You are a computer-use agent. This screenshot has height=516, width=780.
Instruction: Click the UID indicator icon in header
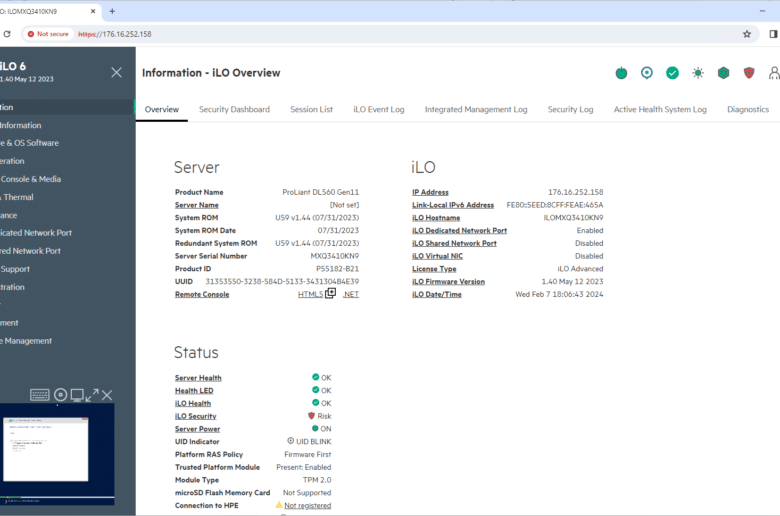(647, 73)
